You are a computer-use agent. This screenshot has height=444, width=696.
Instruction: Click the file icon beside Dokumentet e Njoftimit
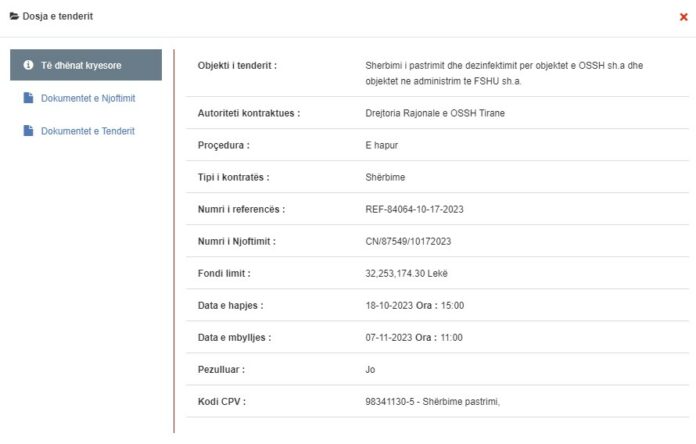(28, 98)
